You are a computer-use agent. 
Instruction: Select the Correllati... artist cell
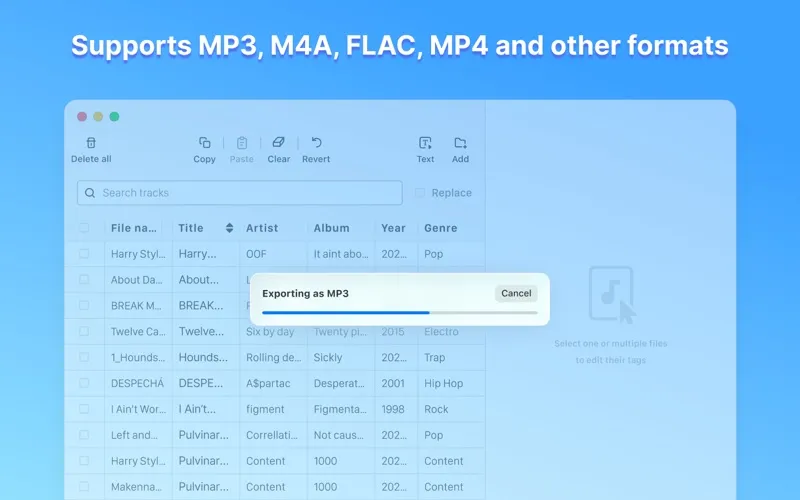point(271,435)
